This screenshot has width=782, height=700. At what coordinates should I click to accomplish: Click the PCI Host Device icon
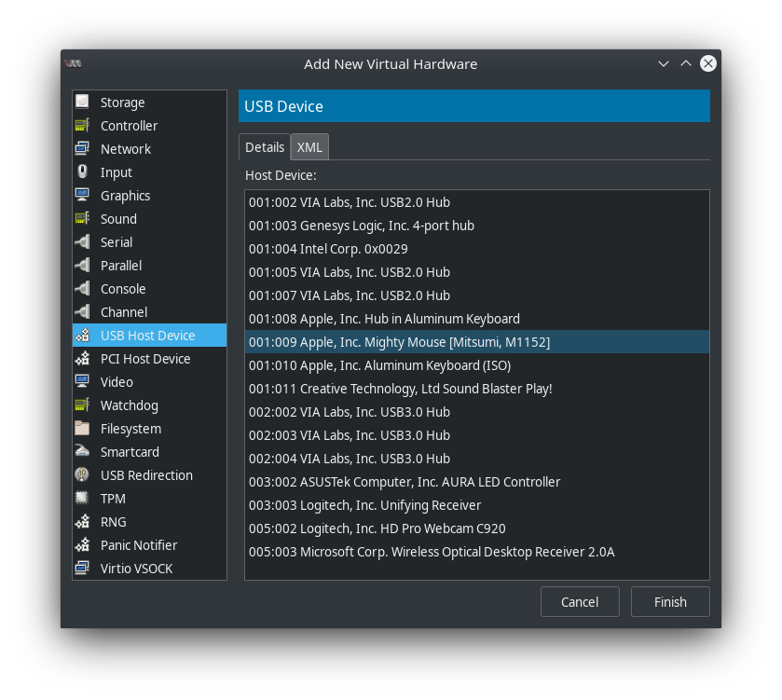tap(82, 359)
